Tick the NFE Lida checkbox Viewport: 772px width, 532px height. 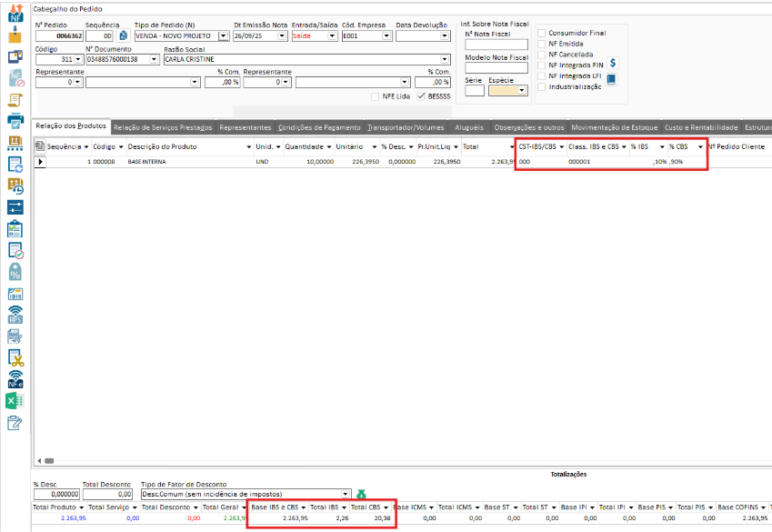[375, 95]
